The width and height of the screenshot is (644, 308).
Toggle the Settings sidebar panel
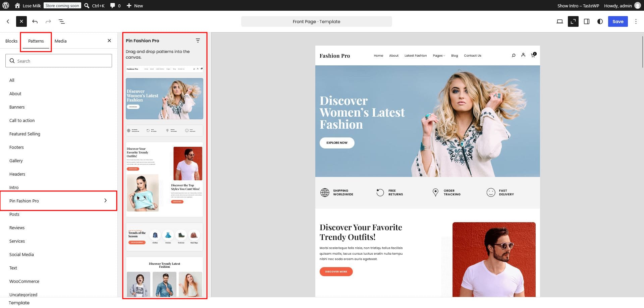[x=587, y=21]
